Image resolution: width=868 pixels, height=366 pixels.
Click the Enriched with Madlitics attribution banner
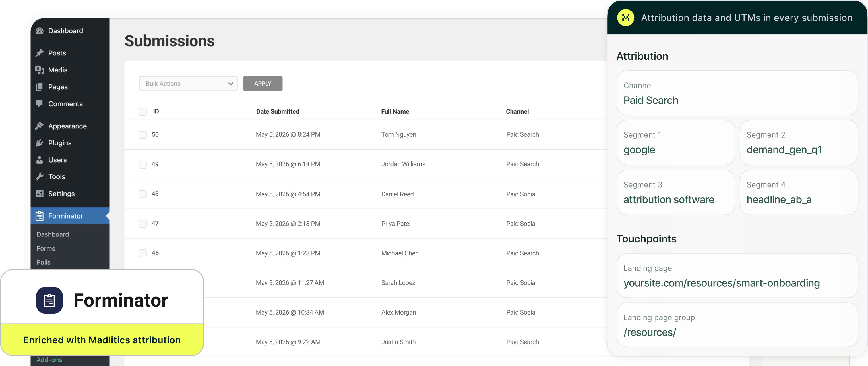(x=102, y=340)
